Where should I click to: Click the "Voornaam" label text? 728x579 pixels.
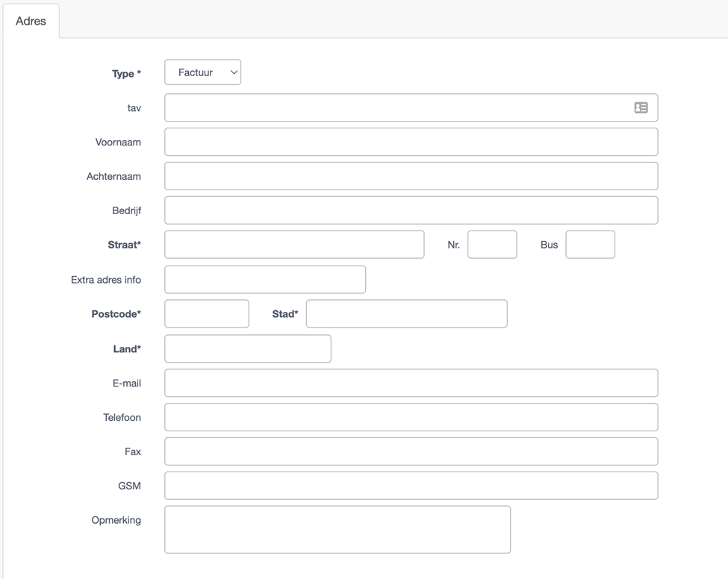[x=118, y=143]
